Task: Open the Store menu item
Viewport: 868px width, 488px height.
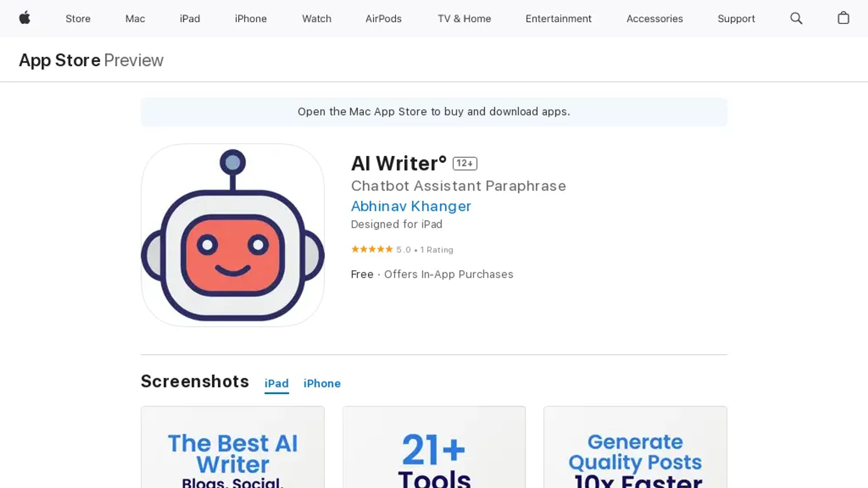Action: click(78, 19)
